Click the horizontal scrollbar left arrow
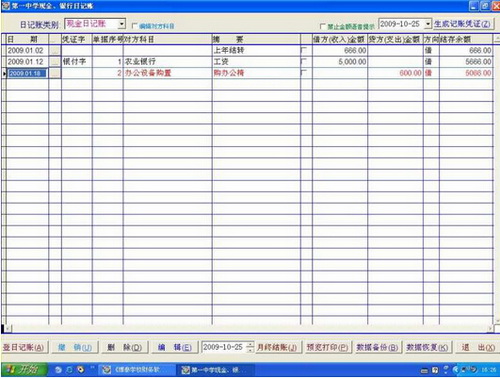The height and width of the screenshot is (379, 500). (8, 329)
